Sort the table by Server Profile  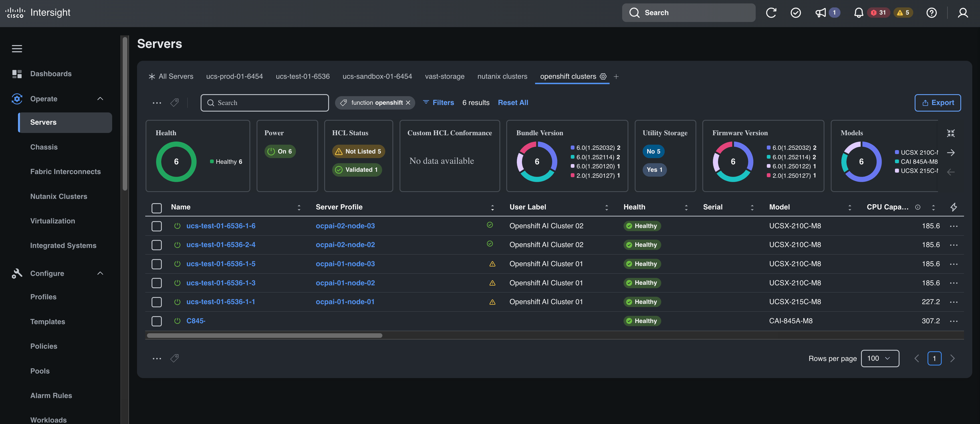click(x=492, y=207)
